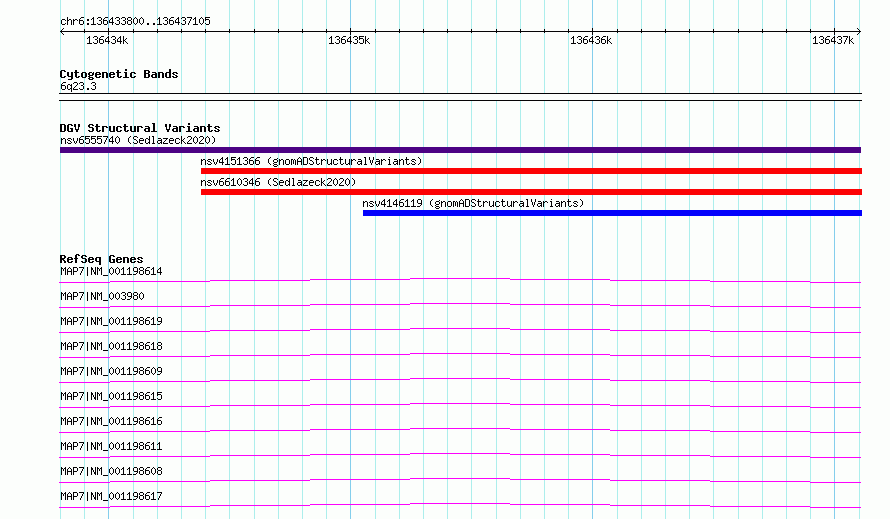Viewport: 890px width, 519px height.
Task: Click the red nsv4151366 variant bar
Action: pos(531,171)
